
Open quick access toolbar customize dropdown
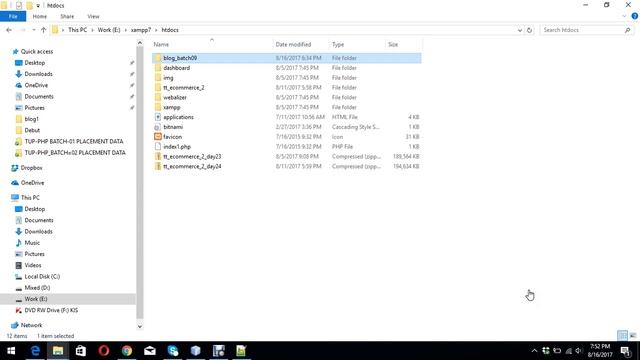(x=38, y=6)
